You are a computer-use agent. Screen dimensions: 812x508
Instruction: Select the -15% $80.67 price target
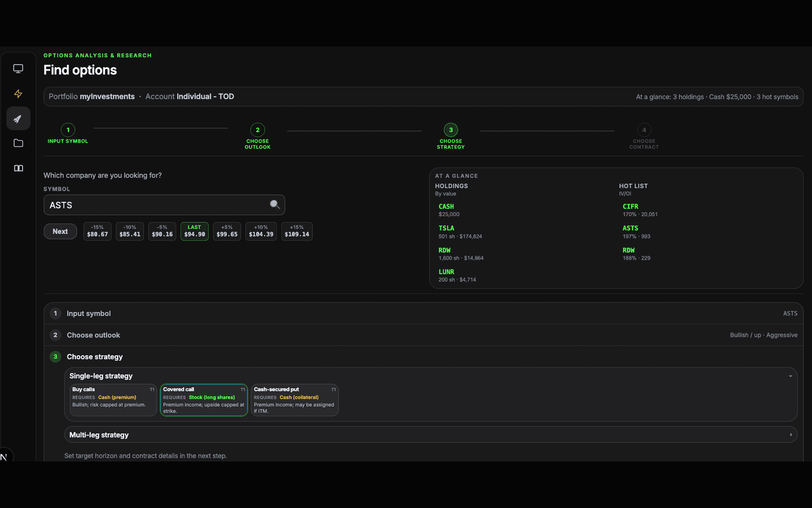tap(97, 231)
